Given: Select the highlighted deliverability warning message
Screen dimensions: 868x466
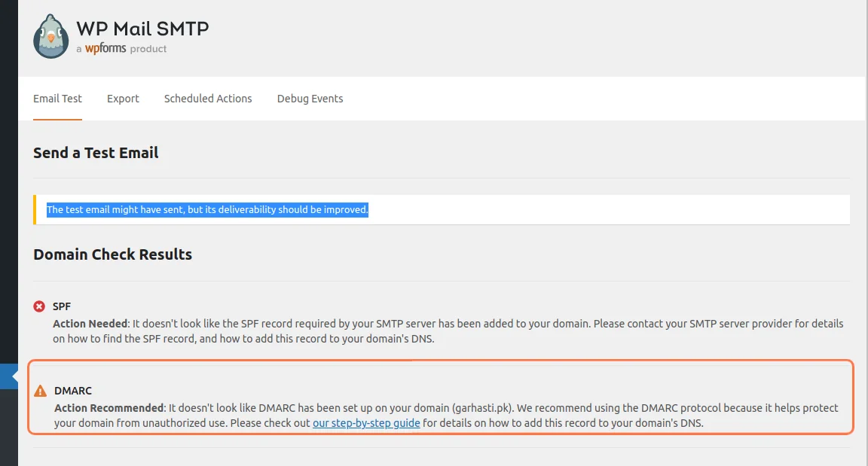Looking at the screenshot, I should pos(206,209).
